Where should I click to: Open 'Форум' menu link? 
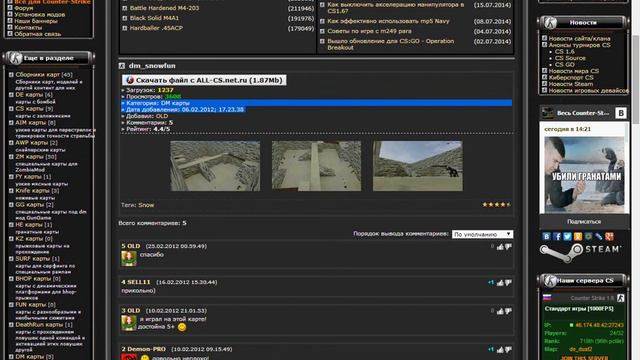(x=24, y=8)
